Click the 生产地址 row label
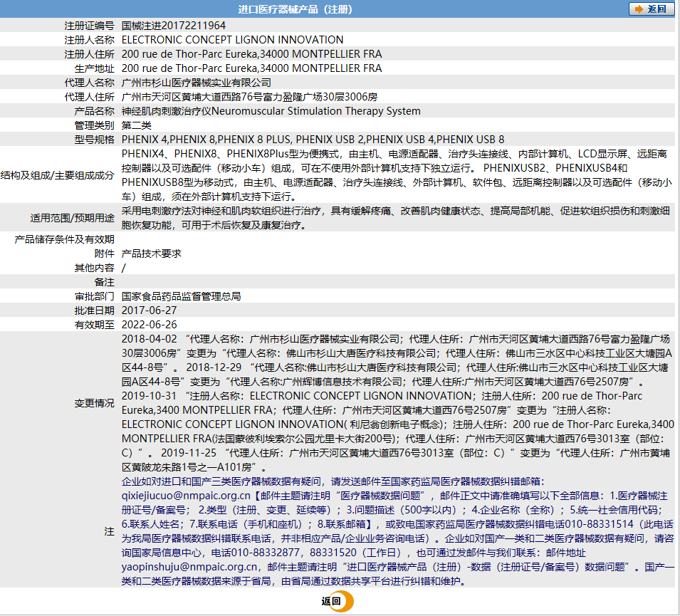The width and height of the screenshot is (680, 616). point(94,68)
